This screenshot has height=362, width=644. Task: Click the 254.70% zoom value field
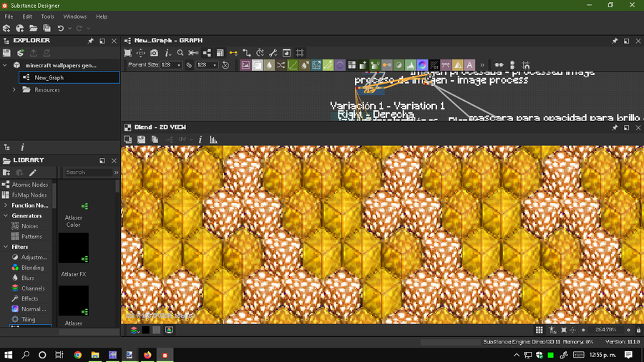[605, 330]
